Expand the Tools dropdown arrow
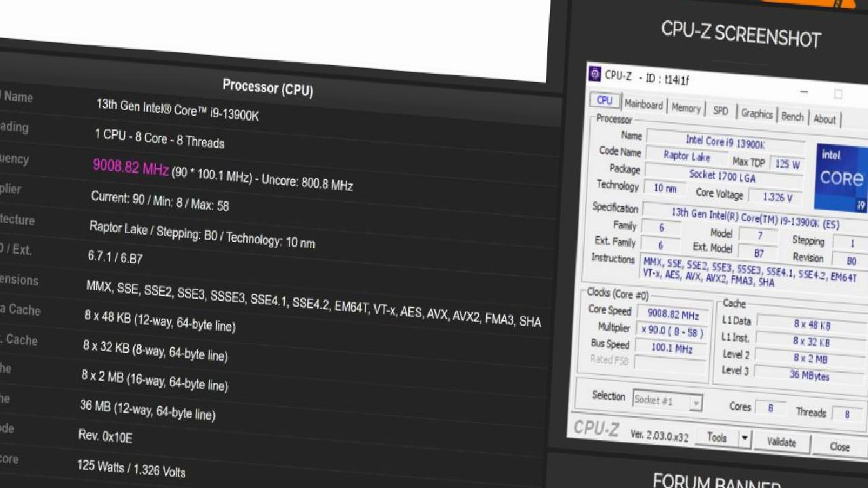The width and height of the screenshot is (868, 488). 745,439
